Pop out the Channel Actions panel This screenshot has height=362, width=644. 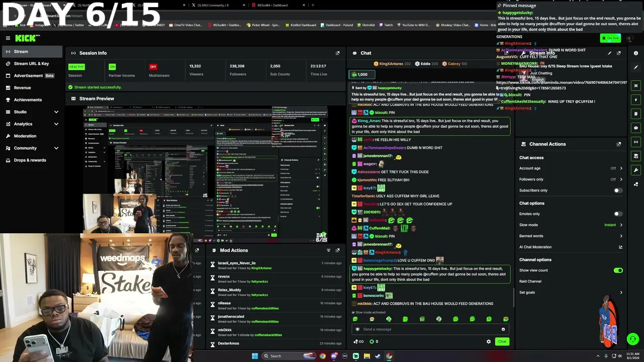tap(619, 144)
